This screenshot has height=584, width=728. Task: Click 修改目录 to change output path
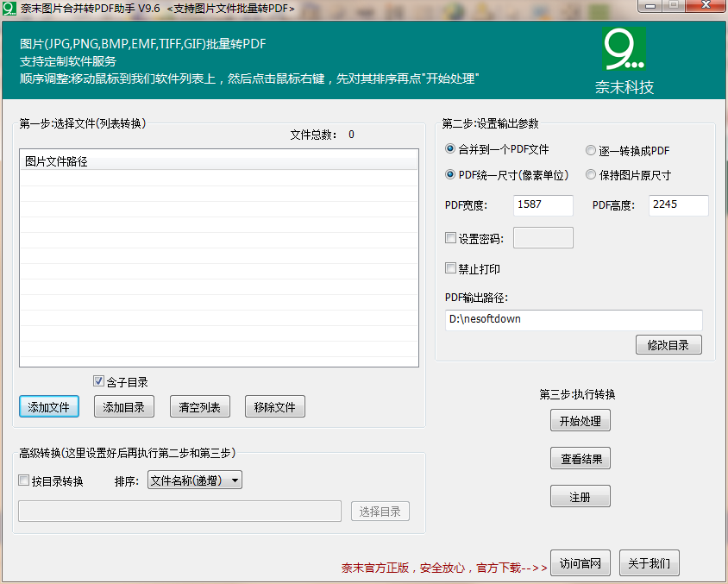click(668, 344)
